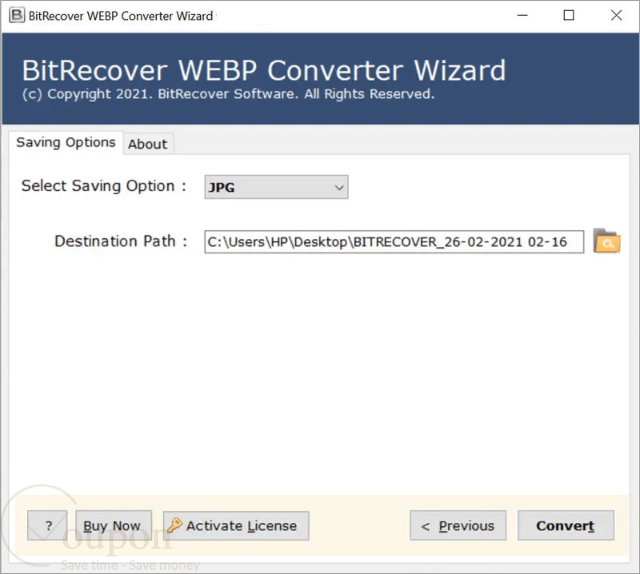This screenshot has width=640, height=574.
Task: Open the Activate License dialog
Action: (236, 525)
